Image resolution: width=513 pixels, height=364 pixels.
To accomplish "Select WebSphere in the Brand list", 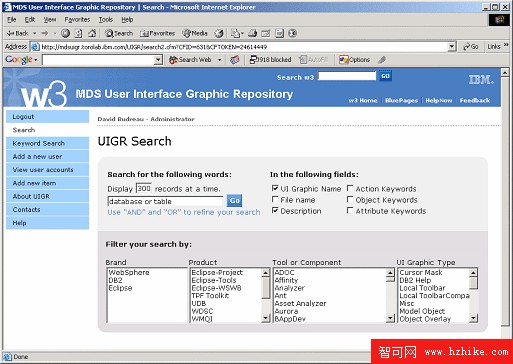I will coord(129,272).
